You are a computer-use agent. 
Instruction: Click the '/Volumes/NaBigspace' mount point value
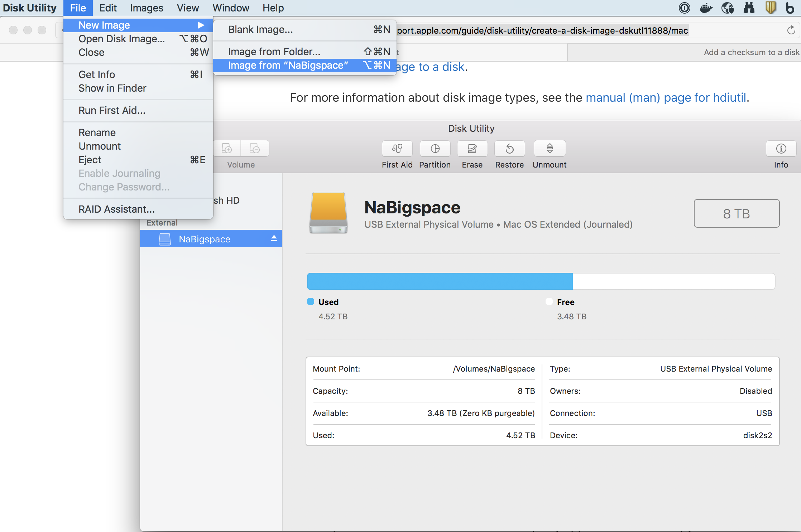(x=494, y=369)
